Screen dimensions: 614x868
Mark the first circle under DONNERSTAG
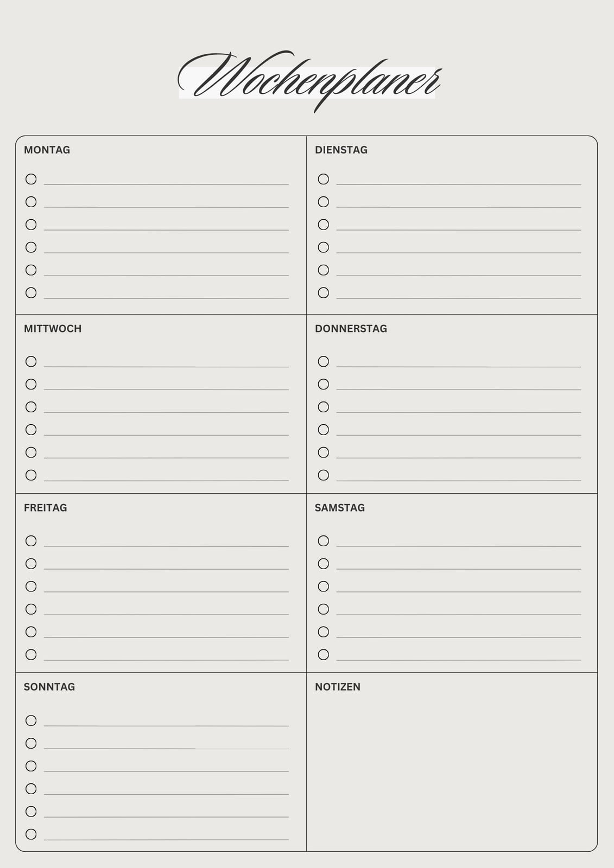[324, 361]
